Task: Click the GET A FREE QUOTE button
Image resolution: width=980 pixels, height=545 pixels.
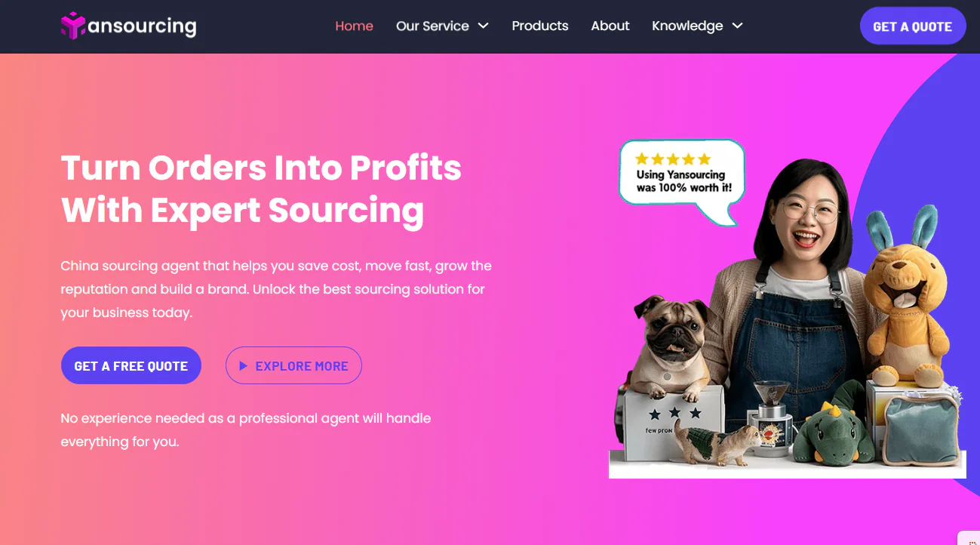Action: (131, 365)
